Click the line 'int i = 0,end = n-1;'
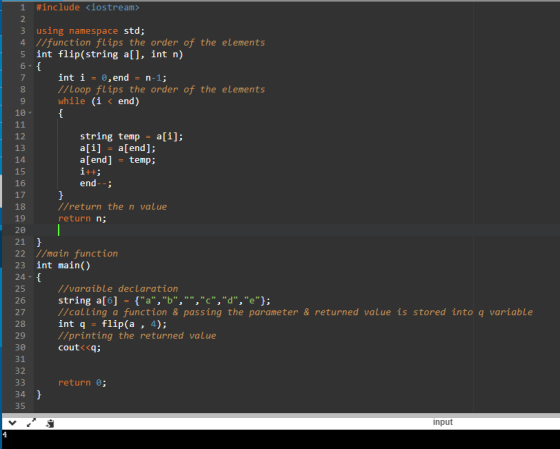560x449 pixels. pos(112,78)
